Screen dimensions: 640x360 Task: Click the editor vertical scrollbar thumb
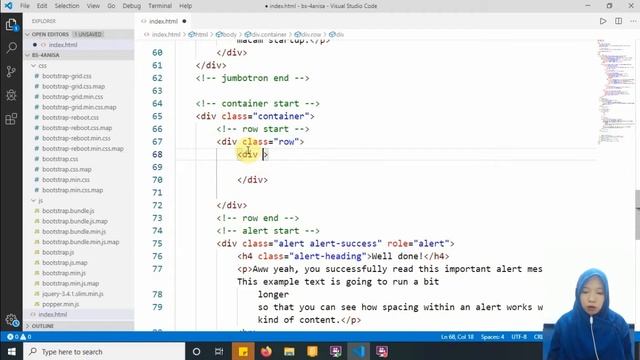[x=638, y=215]
